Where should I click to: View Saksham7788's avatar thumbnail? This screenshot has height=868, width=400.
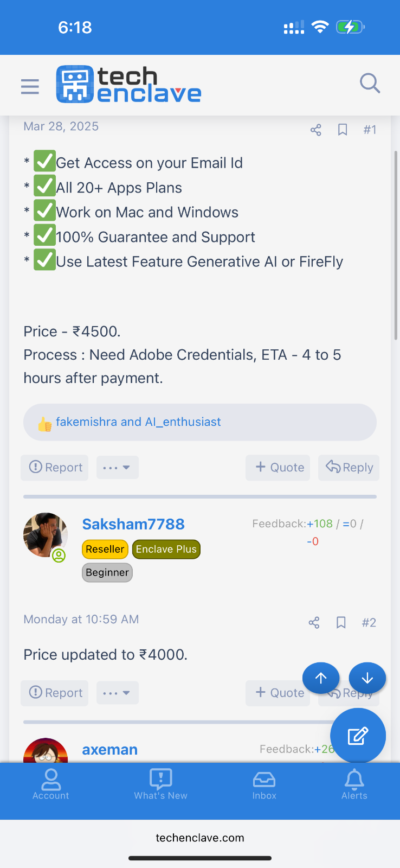click(x=46, y=535)
